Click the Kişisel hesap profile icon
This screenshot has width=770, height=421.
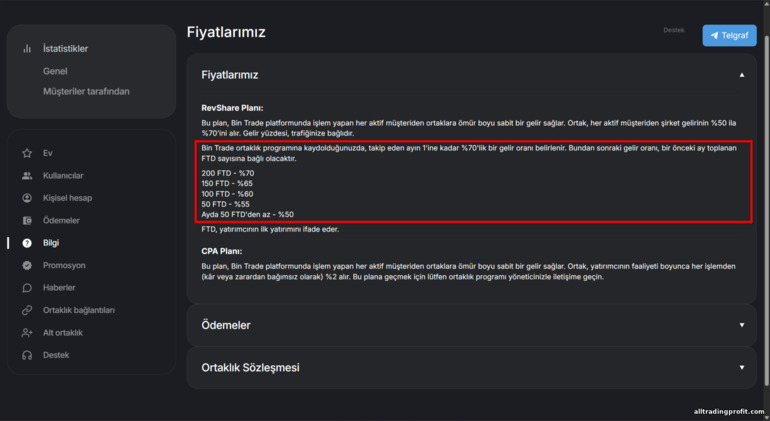coord(27,198)
